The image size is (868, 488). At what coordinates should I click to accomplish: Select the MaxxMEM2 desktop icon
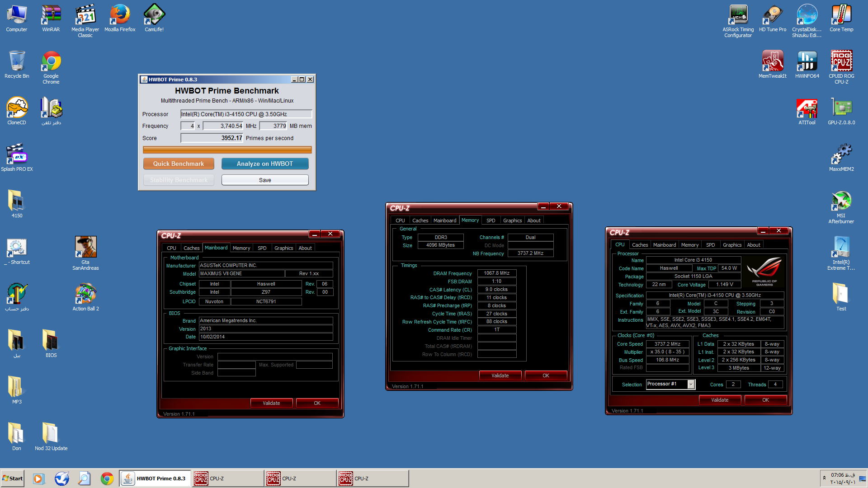point(841,158)
